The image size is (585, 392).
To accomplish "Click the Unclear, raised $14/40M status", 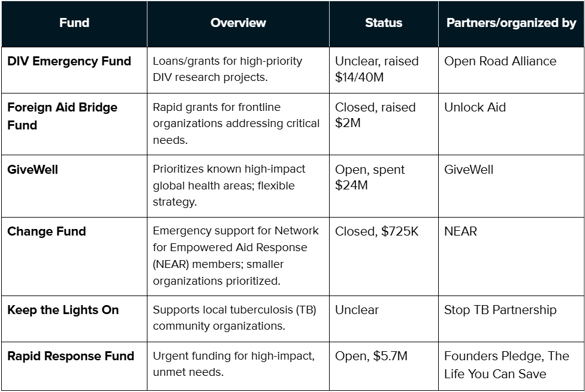I will point(376,69).
